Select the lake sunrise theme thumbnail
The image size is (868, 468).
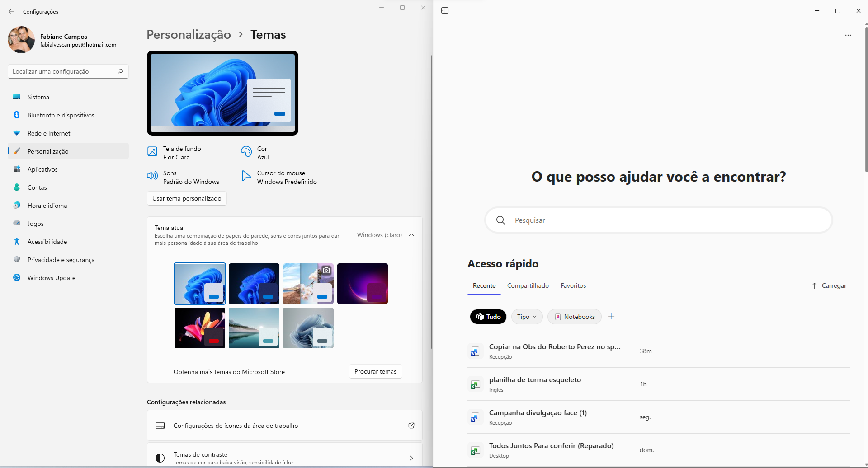click(x=254, y=328)
